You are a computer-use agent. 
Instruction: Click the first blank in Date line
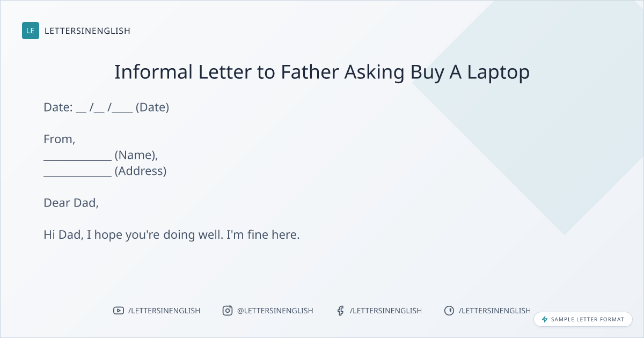coord(81,109)
